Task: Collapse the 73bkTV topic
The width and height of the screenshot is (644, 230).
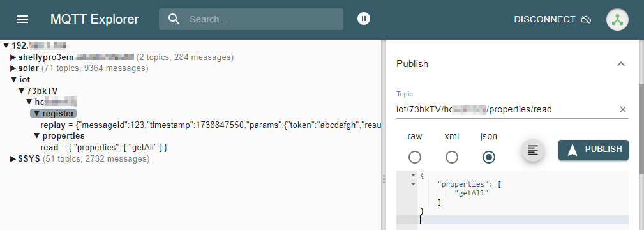Action: point(21,91)
